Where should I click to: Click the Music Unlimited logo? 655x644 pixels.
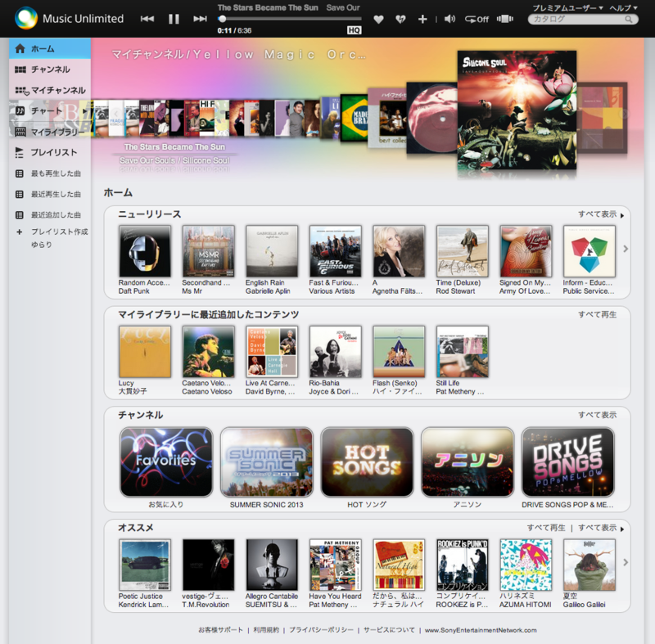(70, 18)
